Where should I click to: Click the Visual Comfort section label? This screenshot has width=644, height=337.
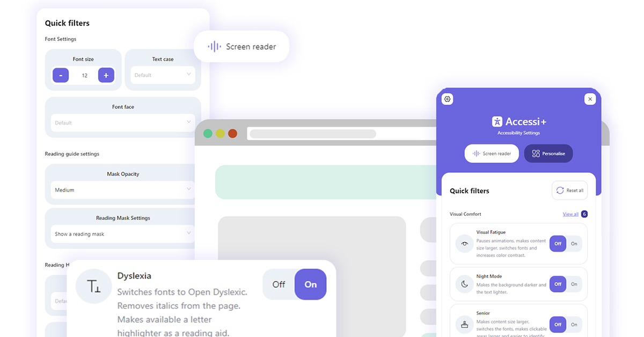(x=465, y=214)
